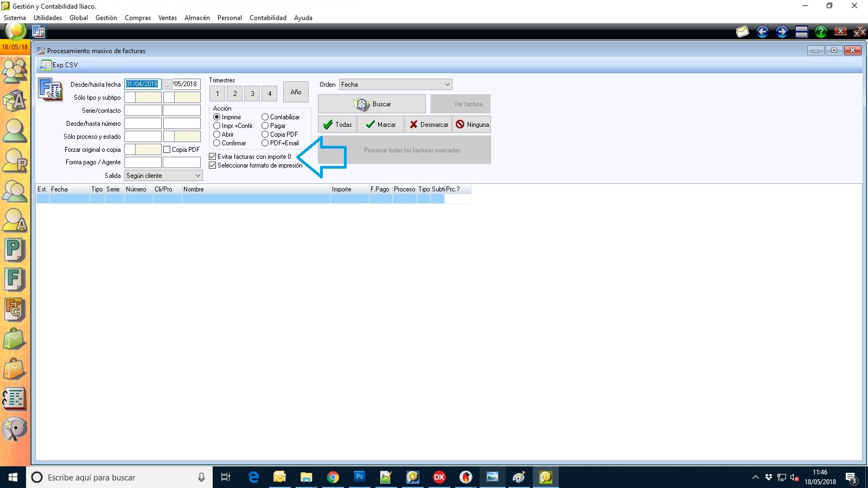The width and height of the screenshot is (868, 488).
Task: Click the first Serie/contacto input field
Action: pyautogui.click(x=143, y=111)
